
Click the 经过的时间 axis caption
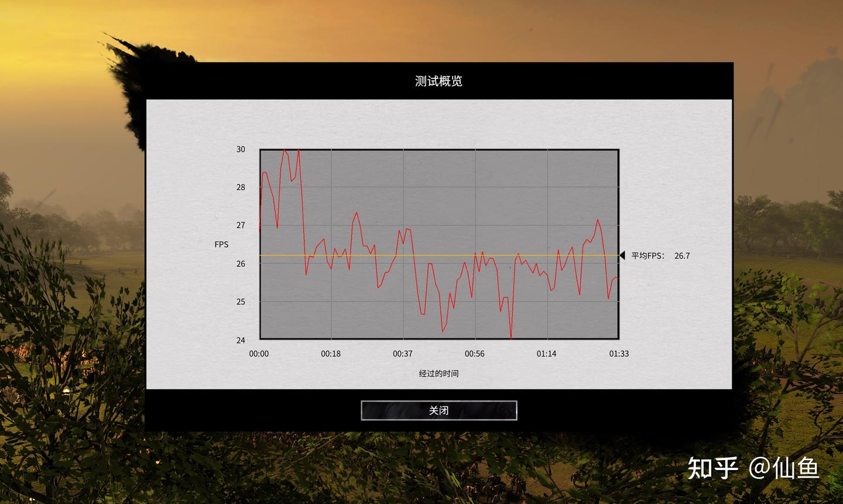(439, 373)
